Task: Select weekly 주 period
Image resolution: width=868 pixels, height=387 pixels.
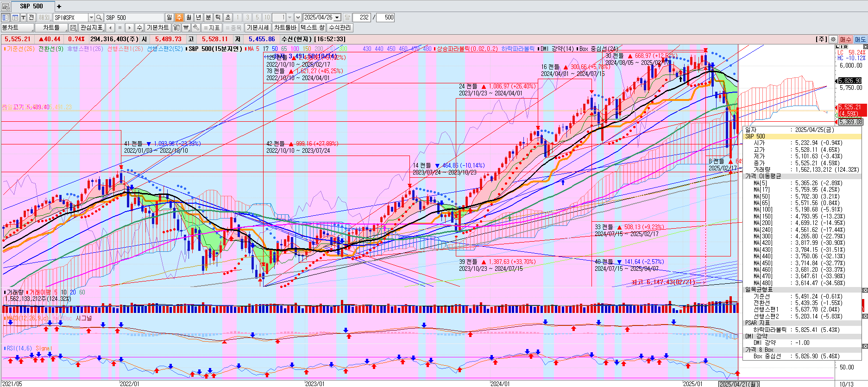Action: [179, 17]
